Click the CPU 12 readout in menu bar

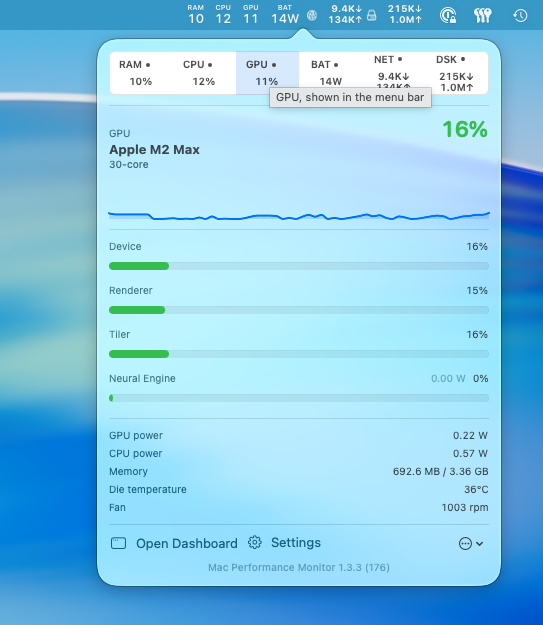coord(223,15)
